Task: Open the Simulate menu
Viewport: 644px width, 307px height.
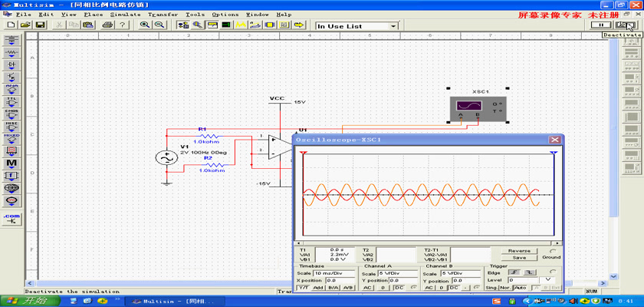Action: coord(125,15)
